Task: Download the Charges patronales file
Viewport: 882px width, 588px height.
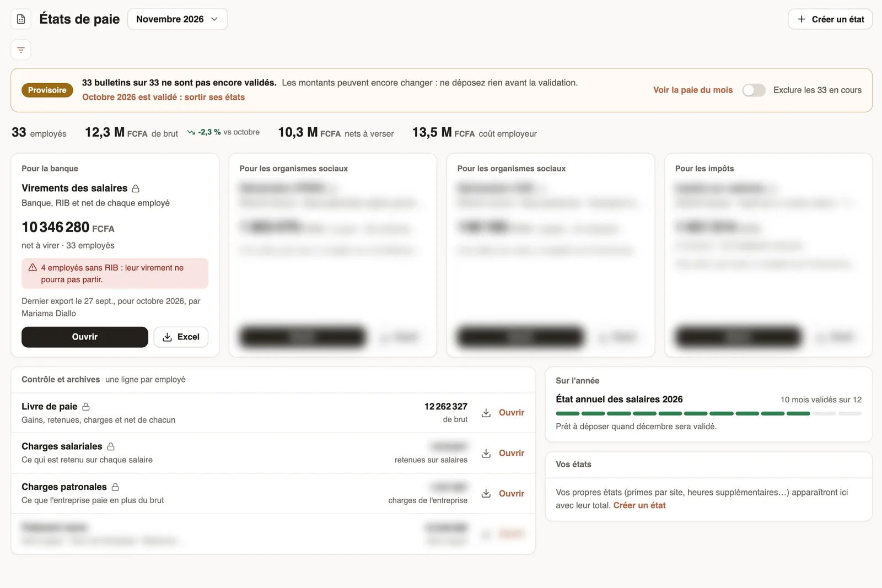Action: point(486,493)
